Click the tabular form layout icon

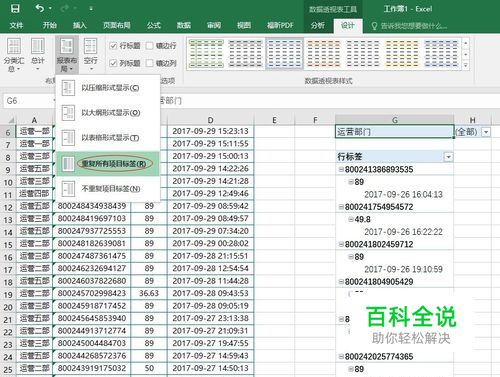tap(68, 138)
